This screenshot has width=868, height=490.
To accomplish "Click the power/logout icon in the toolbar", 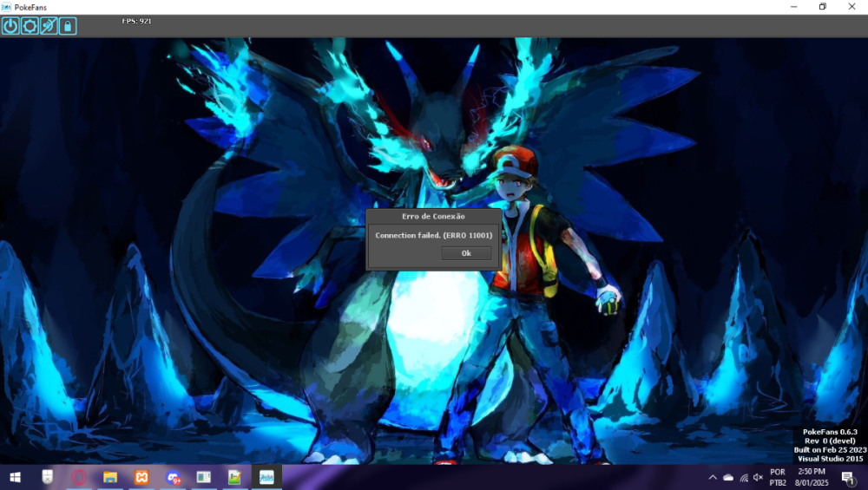I will pos(10,26).
